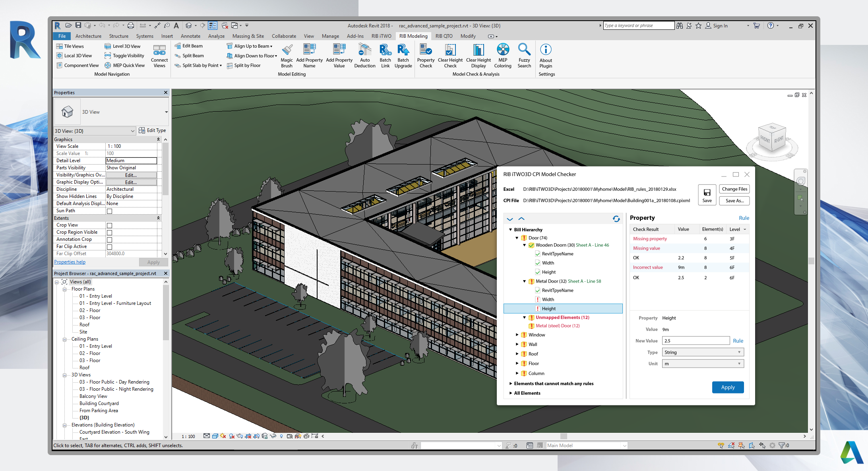Click the blue Apply button

click(727, 387)
